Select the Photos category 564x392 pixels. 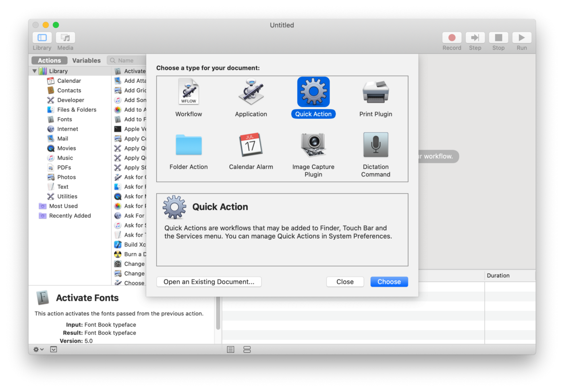(x=66, y=177)
